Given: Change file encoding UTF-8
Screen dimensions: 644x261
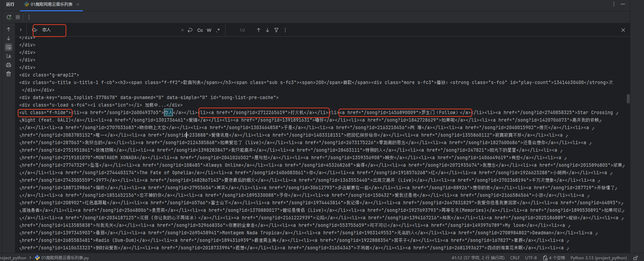Looking at the screenshot, I should click(531, 258).
